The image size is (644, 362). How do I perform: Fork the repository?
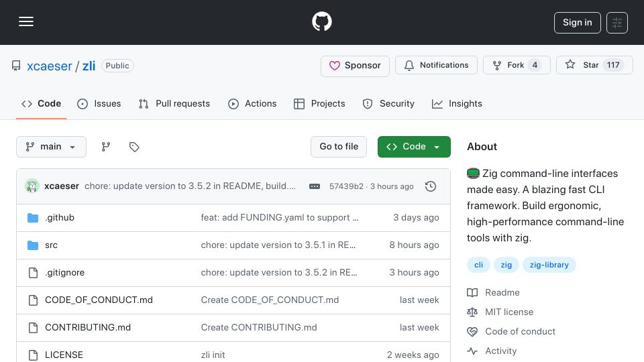(x=517, y=65)
